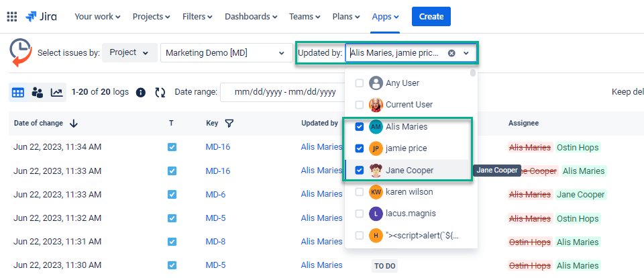Switch to the users view icon

point(38,92)
